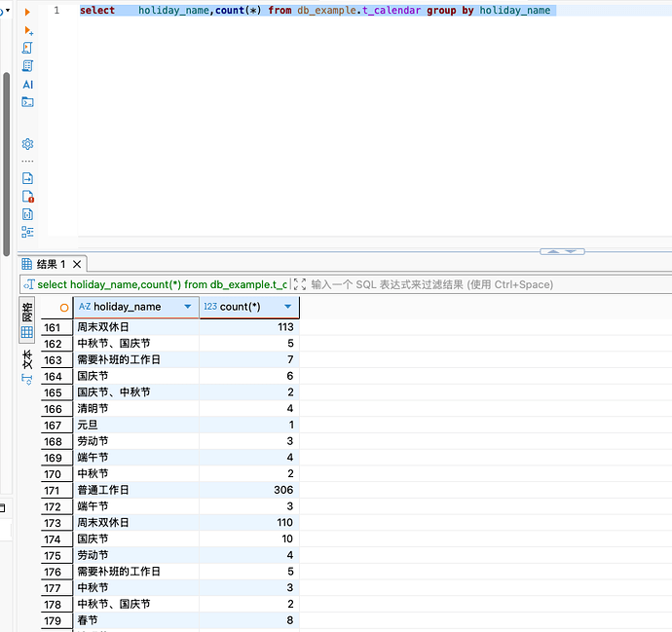This screenshot has width=672, height=632.
Task: Show the output panel via the arrow-page icon
Action: [27, 178]
